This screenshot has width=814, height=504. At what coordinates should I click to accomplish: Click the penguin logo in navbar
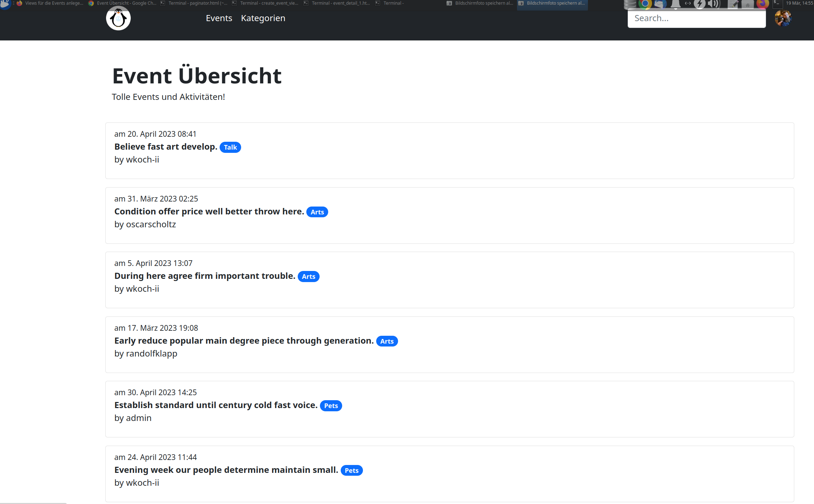[118, 19]
